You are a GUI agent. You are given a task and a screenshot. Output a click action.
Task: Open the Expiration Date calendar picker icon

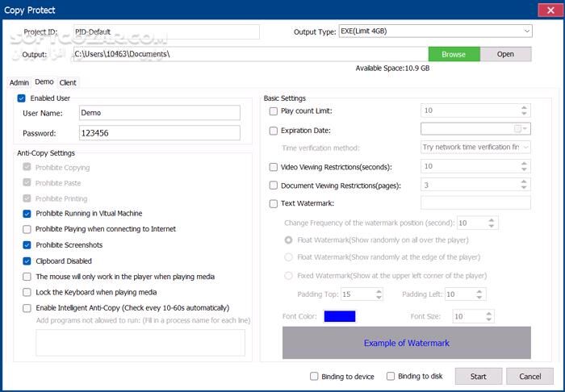click(517, 129)
